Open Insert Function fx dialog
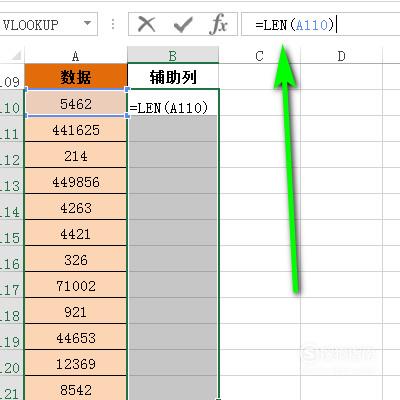400x400 pixels. pyautogui.click(x=219, y=24)
